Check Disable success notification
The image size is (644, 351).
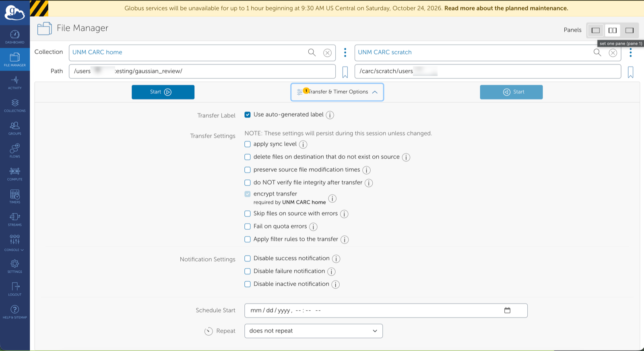click(248, 258)
